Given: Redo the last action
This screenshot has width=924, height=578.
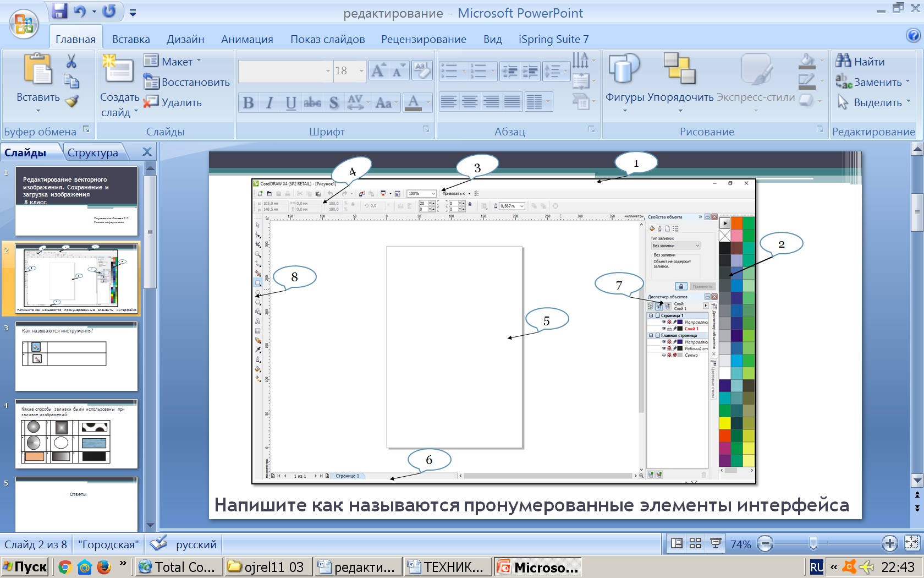Looking at the screenshot, I should (109, 11).
